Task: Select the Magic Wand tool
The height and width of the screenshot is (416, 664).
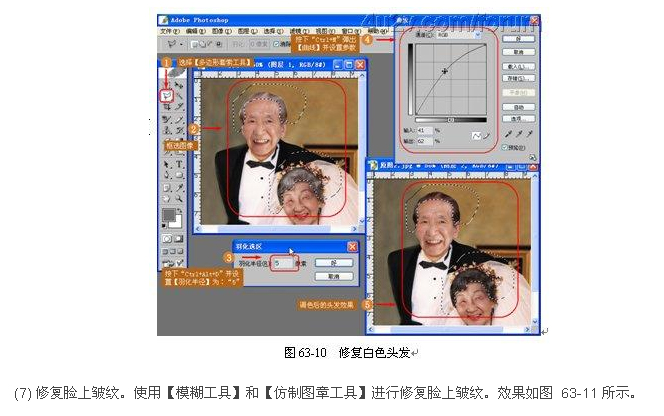Action: click(180, 96)
